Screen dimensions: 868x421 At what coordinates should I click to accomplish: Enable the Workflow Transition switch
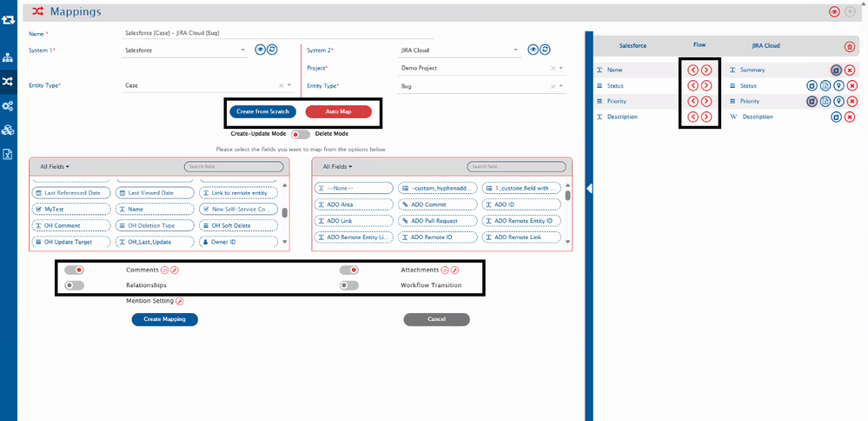point(349,285)
